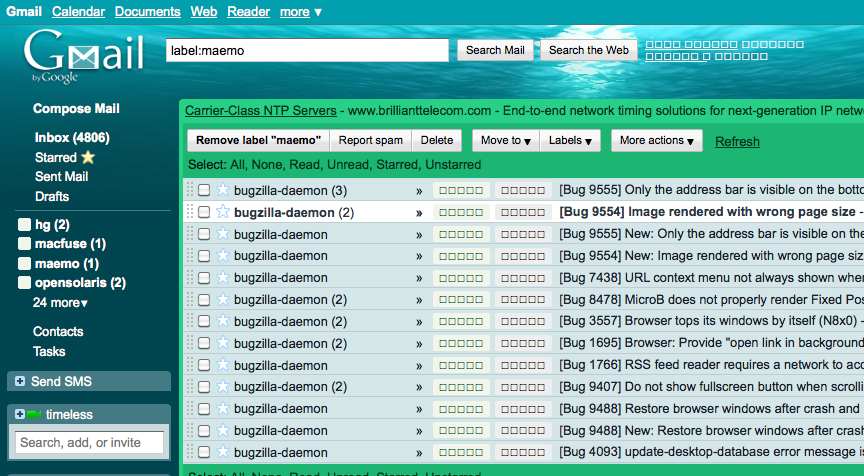Click the » marker on Bug 4093 row
The height and width of the screenshot is (476, 864).
[419, 453]
